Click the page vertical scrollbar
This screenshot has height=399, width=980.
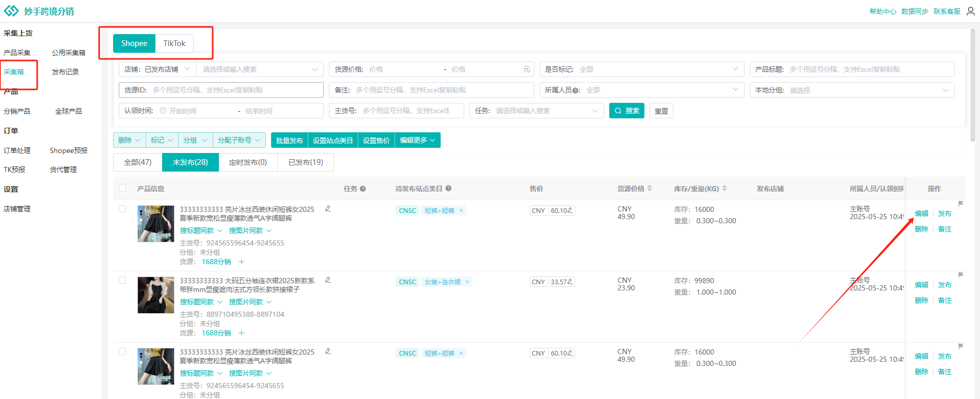click(x=973, y=85)
